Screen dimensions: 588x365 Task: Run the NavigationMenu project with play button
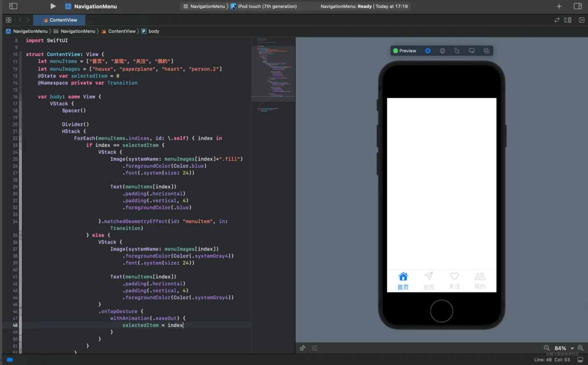53,6
